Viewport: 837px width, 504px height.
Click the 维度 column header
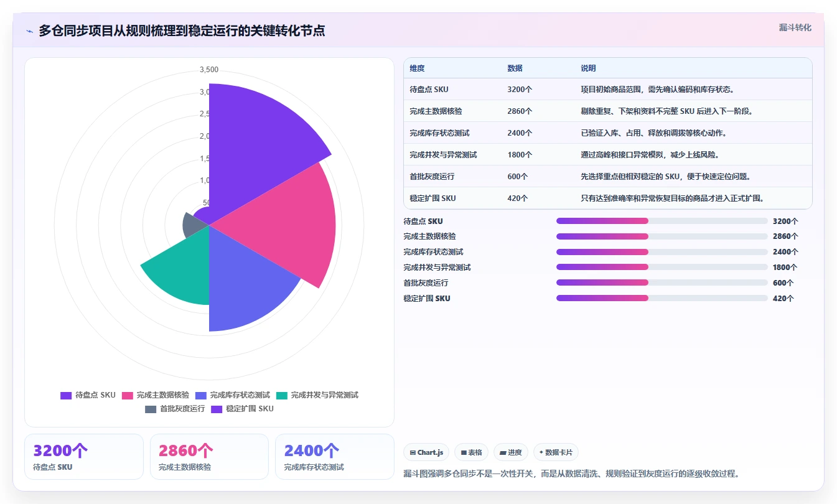(417, 68)
